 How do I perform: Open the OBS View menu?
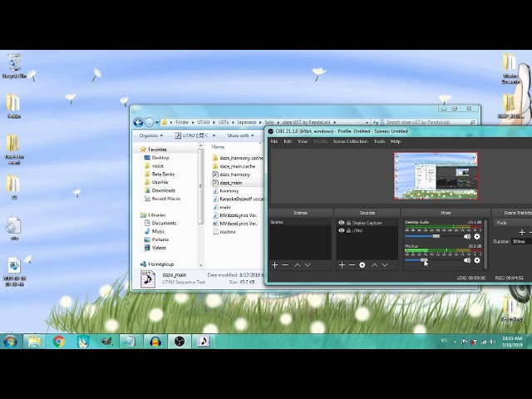click(x=303, y=141)
